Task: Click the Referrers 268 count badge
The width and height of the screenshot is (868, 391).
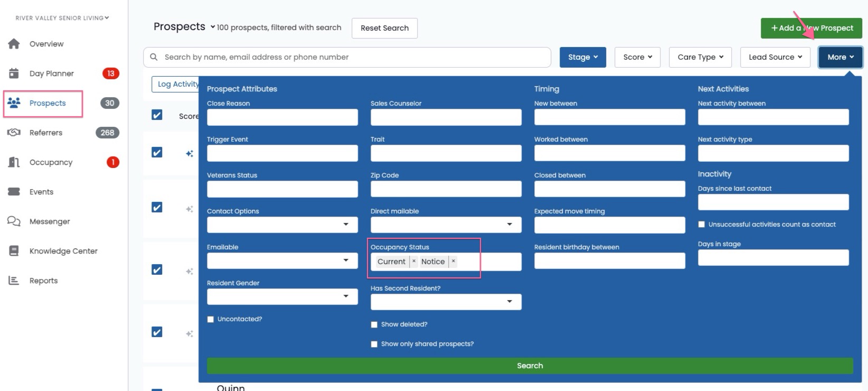Action: click(107, 133)
